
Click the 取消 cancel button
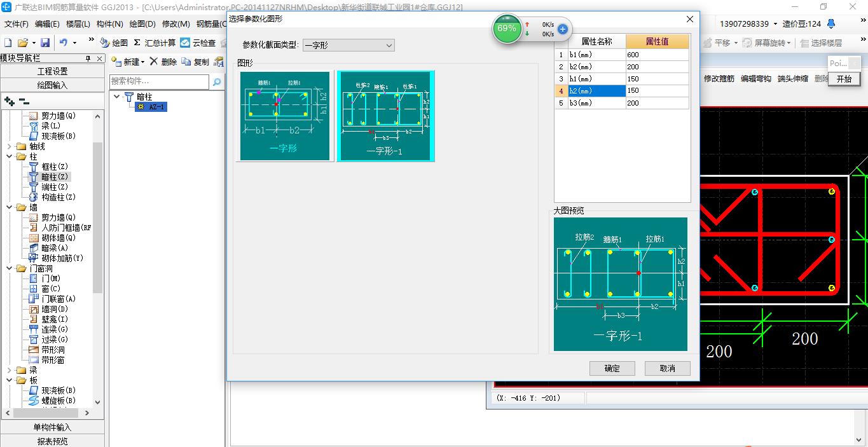click(x=667, y=368)
